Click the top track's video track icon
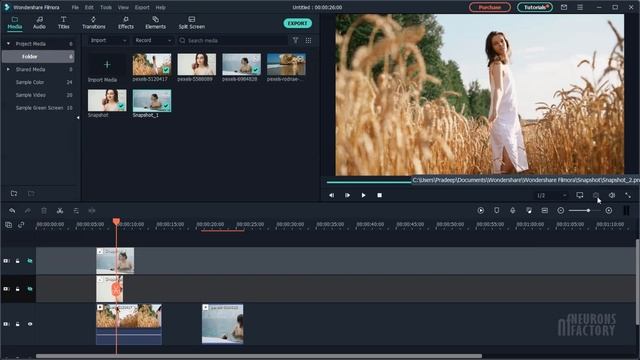The image size is (640, 360). (6, 261)
